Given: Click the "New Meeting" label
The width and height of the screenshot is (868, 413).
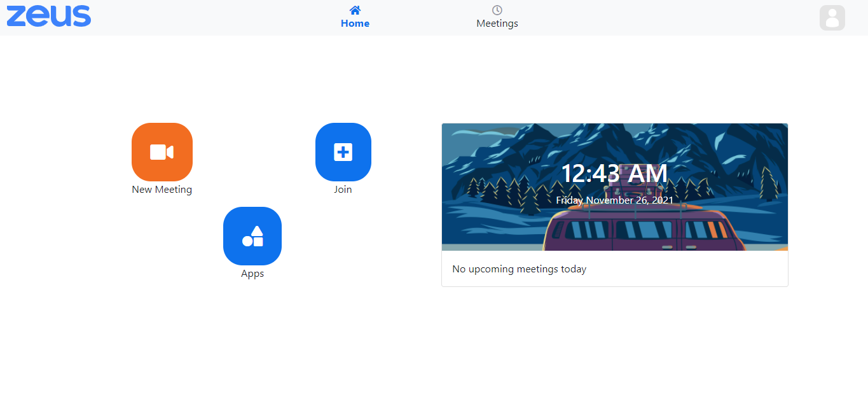Looking at the screenshot, I should pyautogui.click(x=162, y=190).
